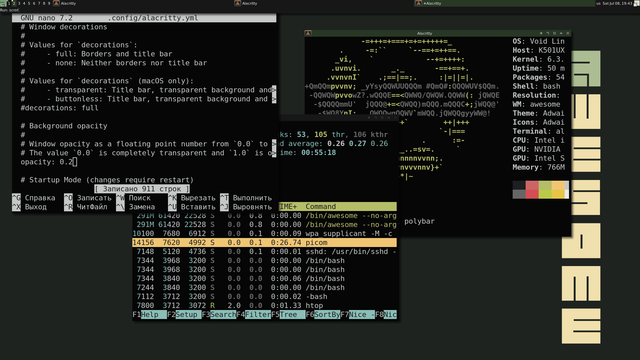Click the nano title bar file name .config/alacritty.yml
Image resolution: width=640 pixels, height=360 pixels.
(x=153, y=18)
